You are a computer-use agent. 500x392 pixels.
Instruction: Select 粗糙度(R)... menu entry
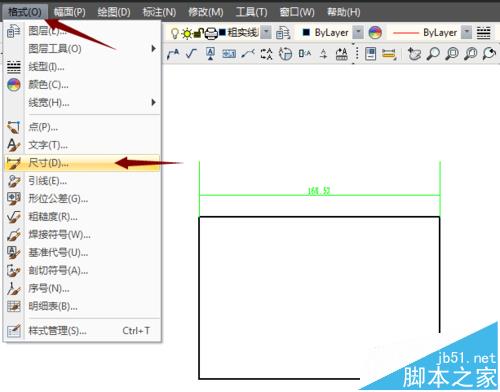coord(82,217)
